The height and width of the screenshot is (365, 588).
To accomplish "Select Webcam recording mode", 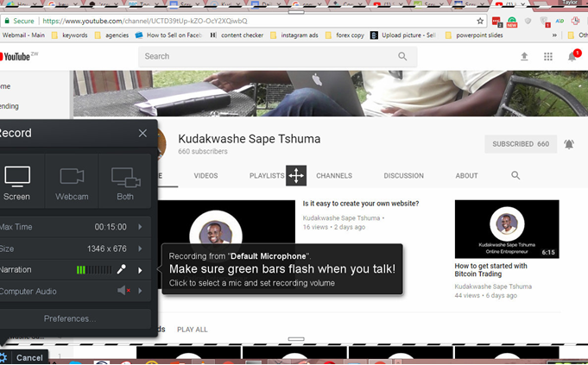I will click(x=72, y=181).
